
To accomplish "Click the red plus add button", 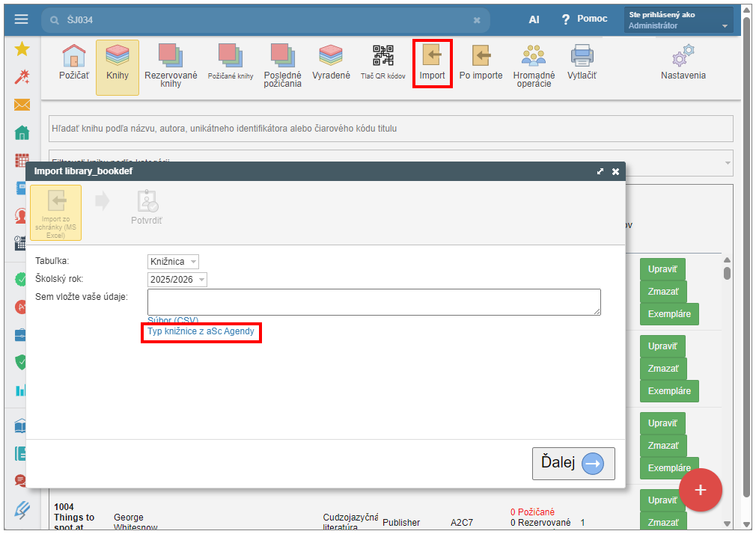I will [700, 490].
